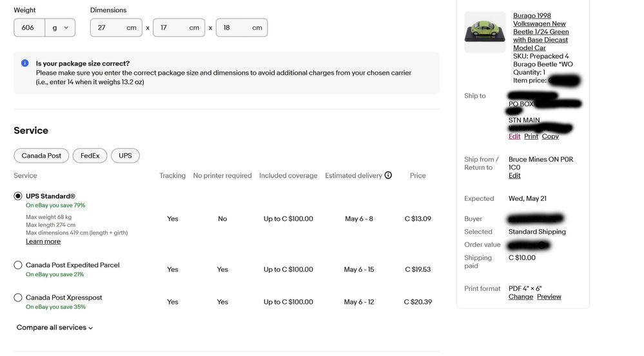
Task: Click Expected date Wed, May 21
Action: [527, 198]
